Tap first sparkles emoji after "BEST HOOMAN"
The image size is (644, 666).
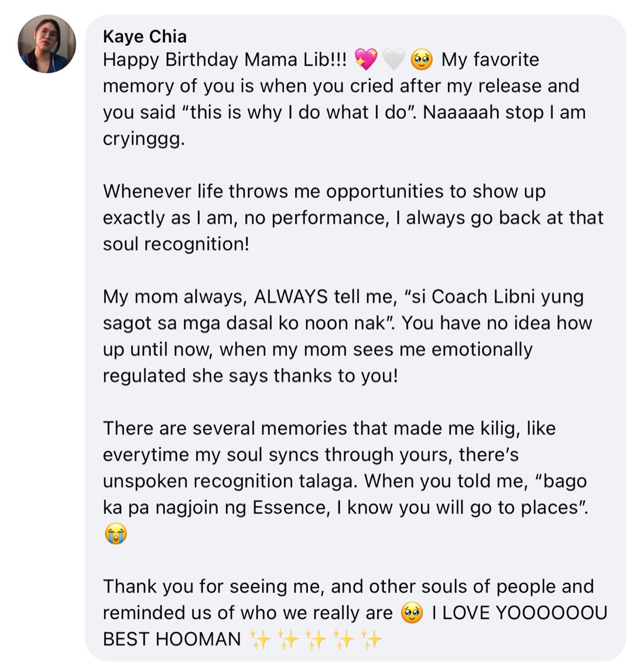[x=259, y=639]
